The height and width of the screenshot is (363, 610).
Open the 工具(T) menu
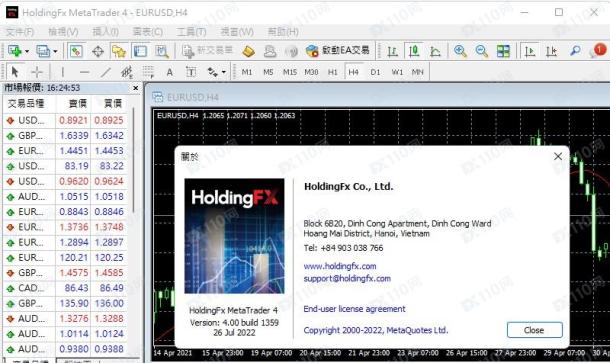point(191,32)
